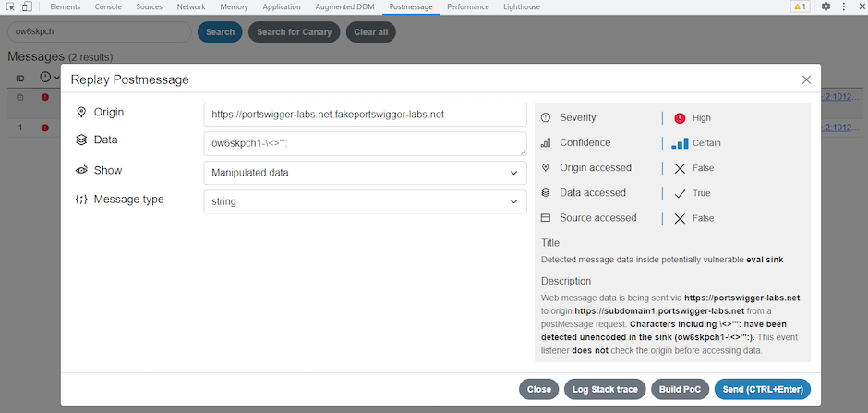Click the Clear all button
868x413 pixels.
click(371, 32)
